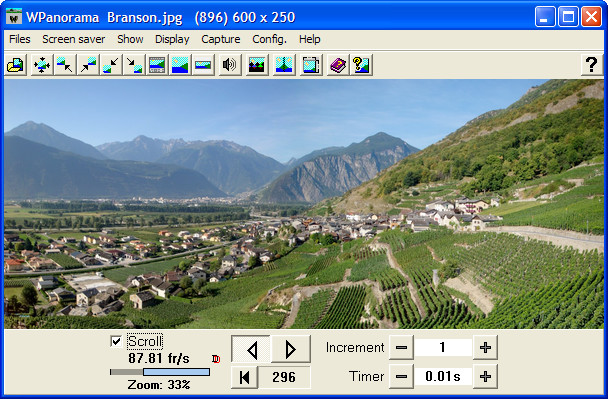Minimize the WPanorama window
The height and width of the screenshot is (399, 608).
point(545,17)
